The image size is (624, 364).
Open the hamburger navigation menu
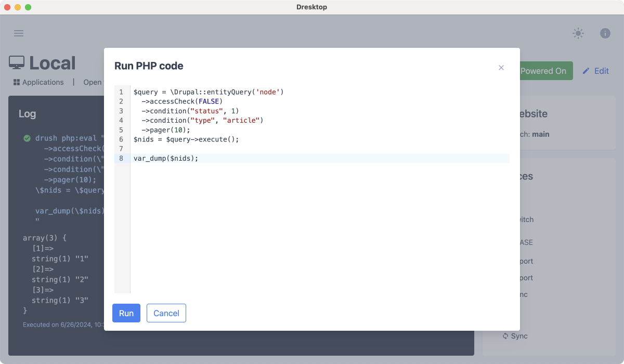click(x=19, y=33)
